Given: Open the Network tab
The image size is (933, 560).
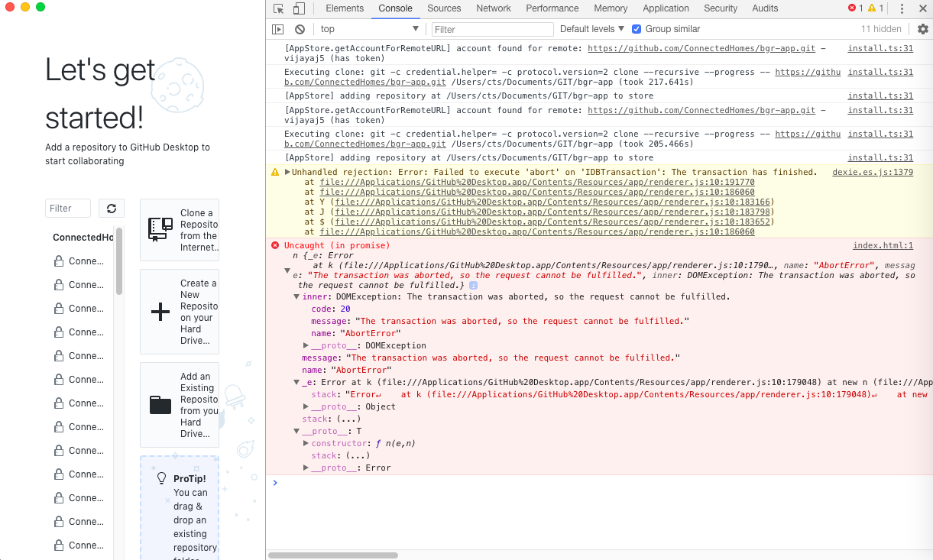Looking at the screenshot, I should point(493,8).
